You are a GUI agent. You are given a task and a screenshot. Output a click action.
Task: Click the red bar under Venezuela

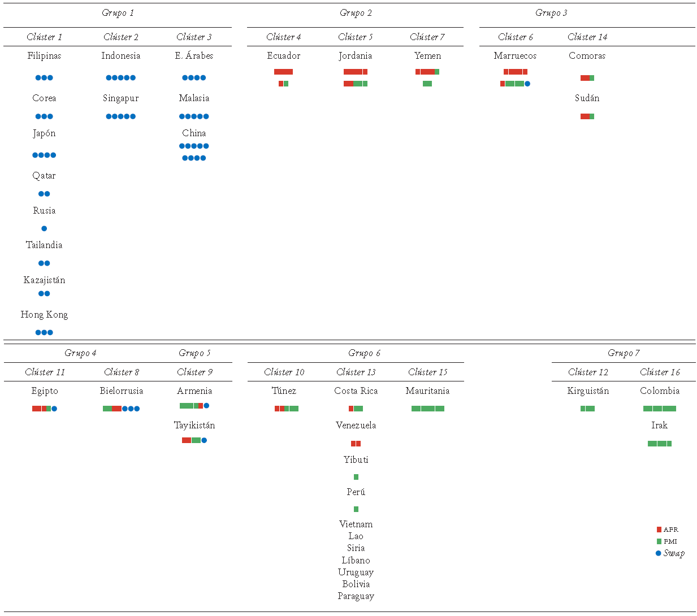pos(356,444)
